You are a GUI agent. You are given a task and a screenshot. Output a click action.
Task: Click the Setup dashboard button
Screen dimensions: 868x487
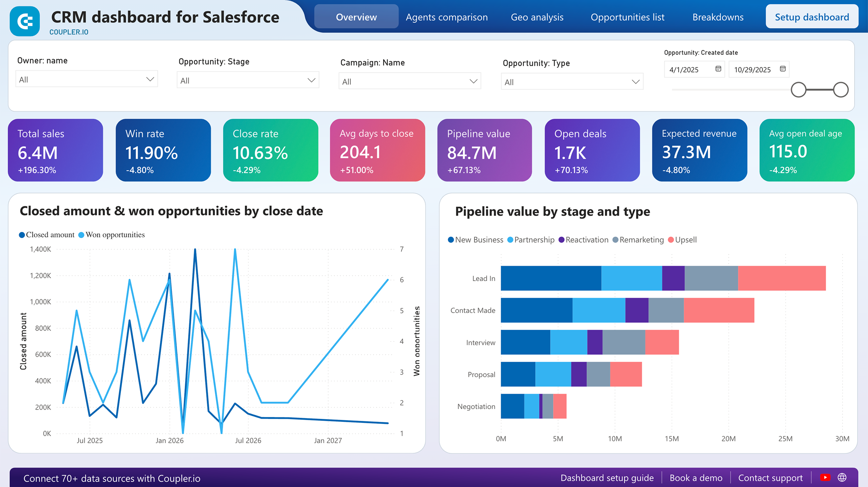pyautogui.click(x=812, y=17)
